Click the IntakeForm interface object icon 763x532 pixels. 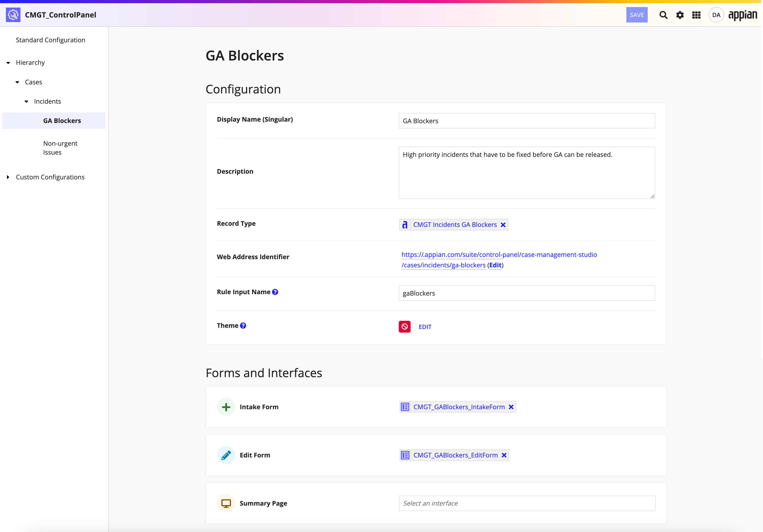click(x=405, y=407)
